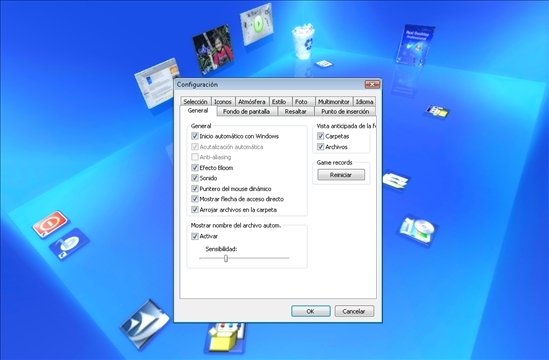Image resolution: width=549 pixels, height=360 pixels.
Task: Click the white paper stack icon right of the dialog
Action: pyautogui.click(x=395, y=180)
